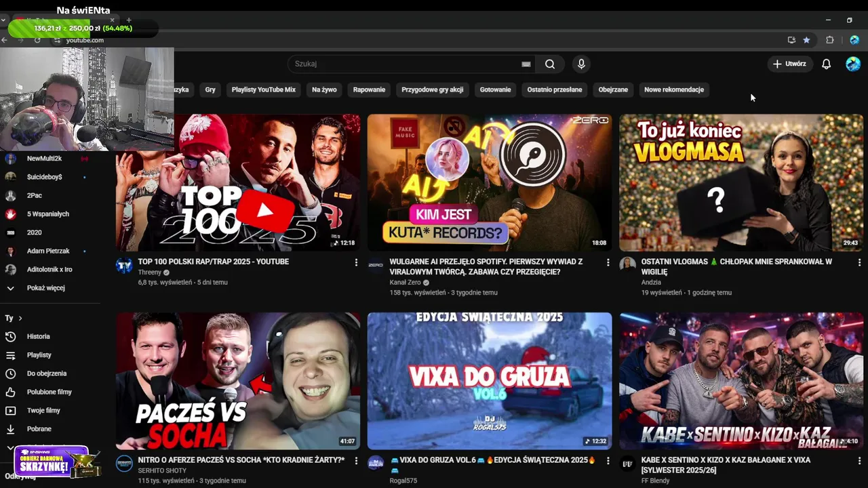868x488 pixels.
Task: Open the Kanał Zero channel avatar
Action: 376,265
